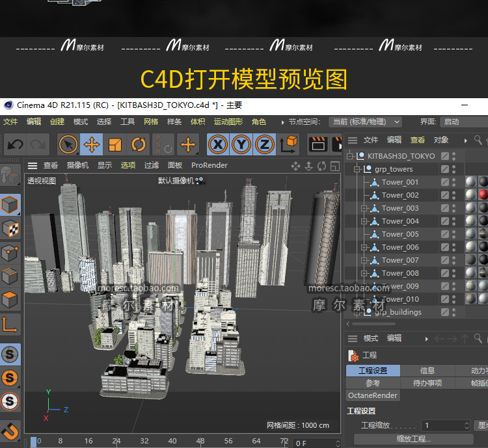Screen dimensions: 488x448
Task: Toggle Z axis lock
Action: 265,144
